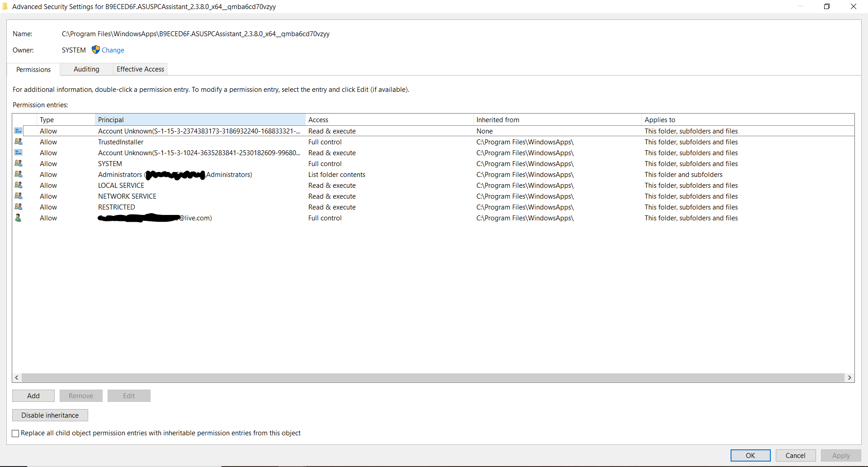Confirm settings with the OK button
Screen dimensions: 868x467
(750, 455)
